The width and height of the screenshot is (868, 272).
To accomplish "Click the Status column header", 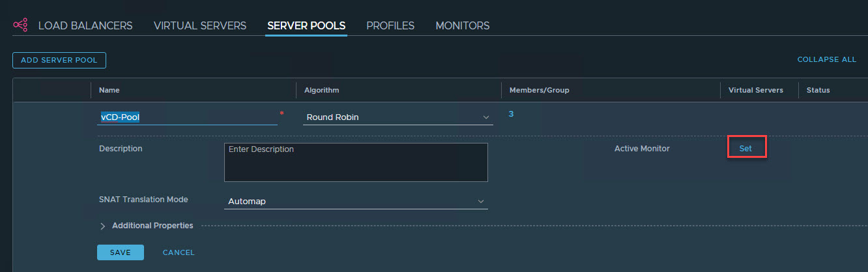I will click(818, 90).
